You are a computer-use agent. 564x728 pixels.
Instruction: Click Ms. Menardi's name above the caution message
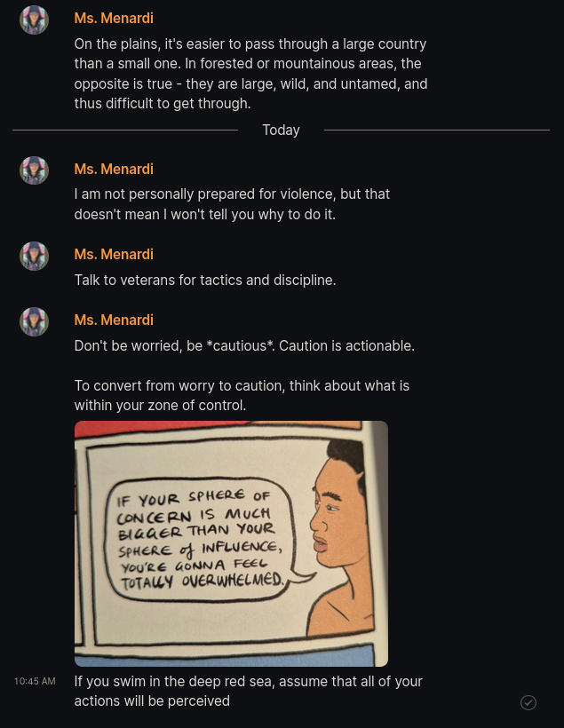click(x=114, y=320)
